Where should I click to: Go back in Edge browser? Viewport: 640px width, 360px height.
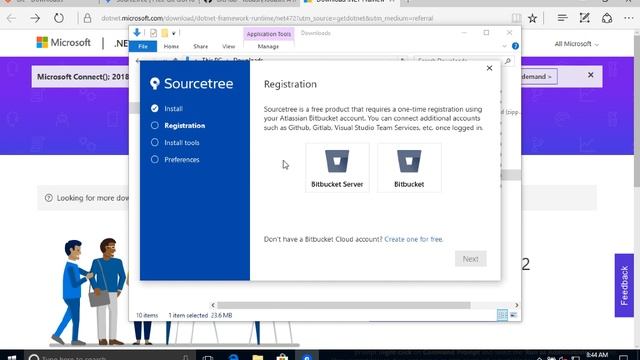click(11, 18)
